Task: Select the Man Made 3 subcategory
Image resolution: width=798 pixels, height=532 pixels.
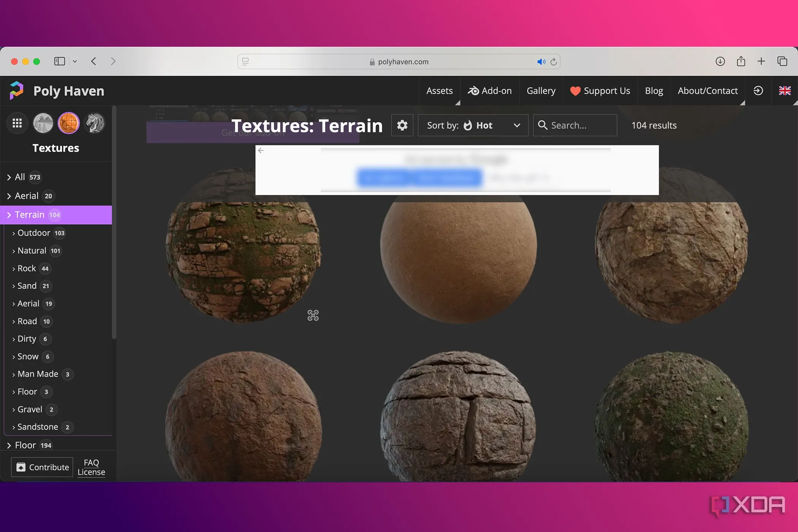Action: [42, 374]
